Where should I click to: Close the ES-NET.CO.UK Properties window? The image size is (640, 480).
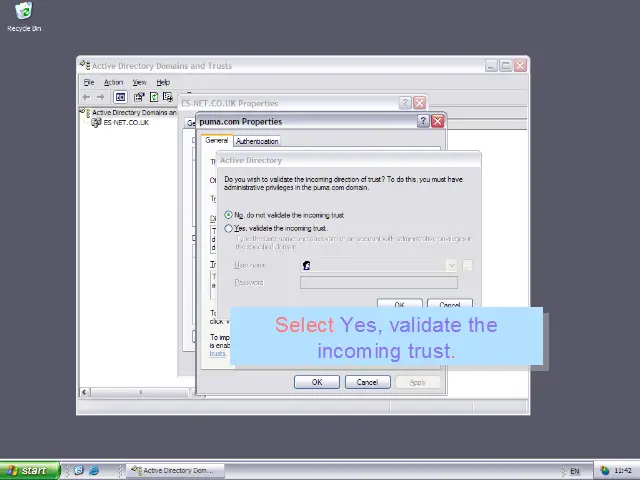point(419,103)
